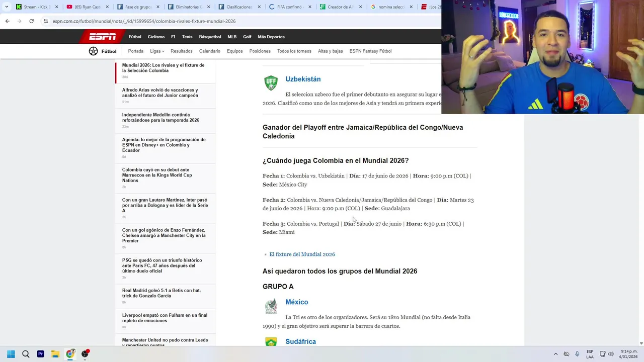644x362 pixels.
Task: Switch to the Ryan Castro YouTube tab
Action: tap(87, 7)
